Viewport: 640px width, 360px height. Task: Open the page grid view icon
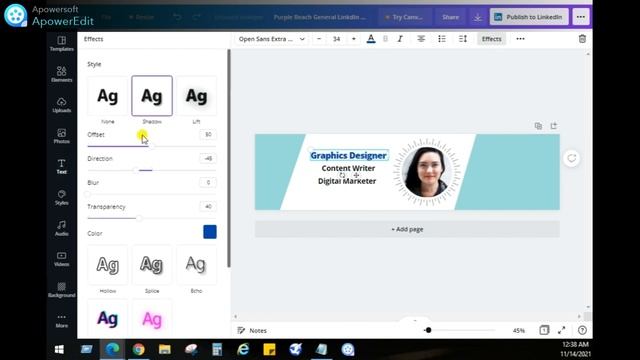(544, 330)
